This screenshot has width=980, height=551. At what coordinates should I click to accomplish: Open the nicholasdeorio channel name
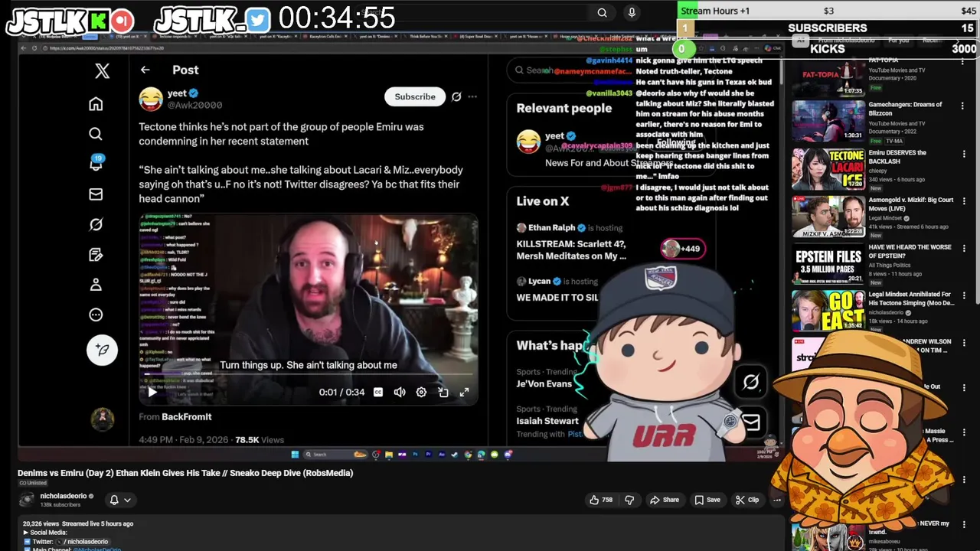pyautogui.click(x=63, y=496)
